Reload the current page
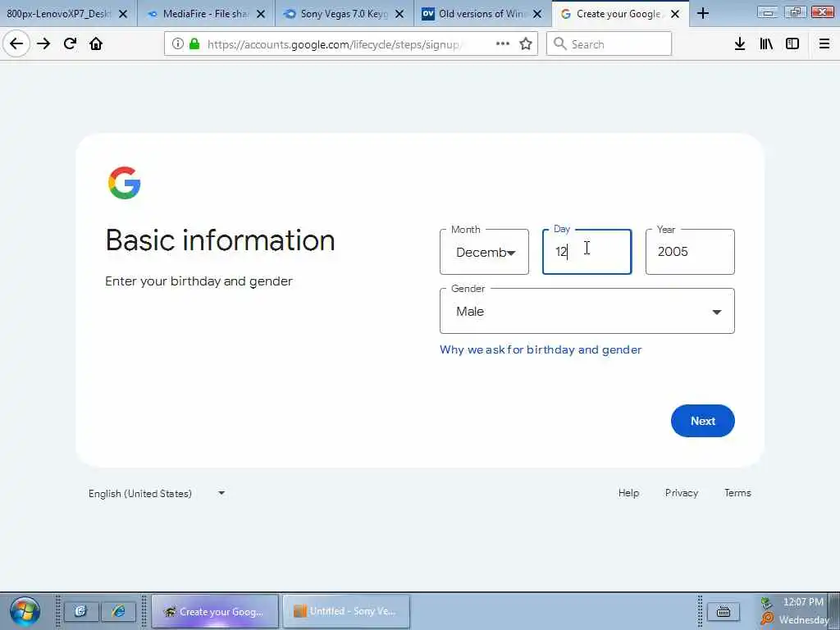Image resolution: width=840 pixels, height=630 pixels. pos(70,44)
